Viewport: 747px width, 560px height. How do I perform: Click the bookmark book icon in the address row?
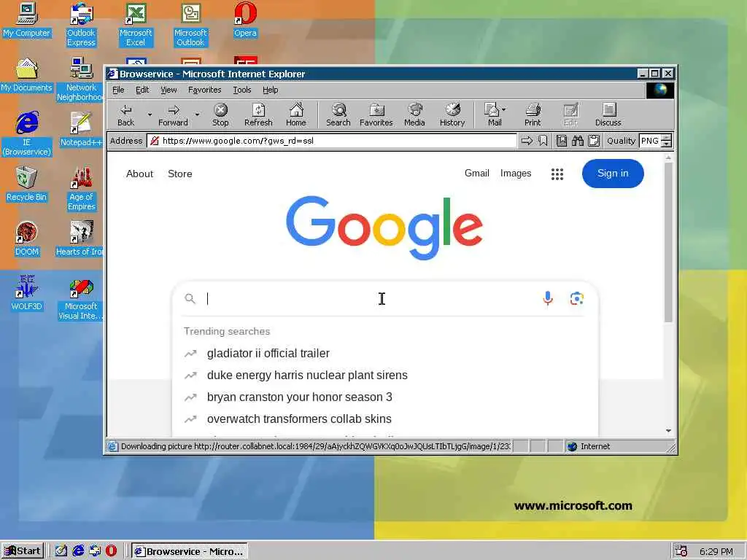pos(562,141)
